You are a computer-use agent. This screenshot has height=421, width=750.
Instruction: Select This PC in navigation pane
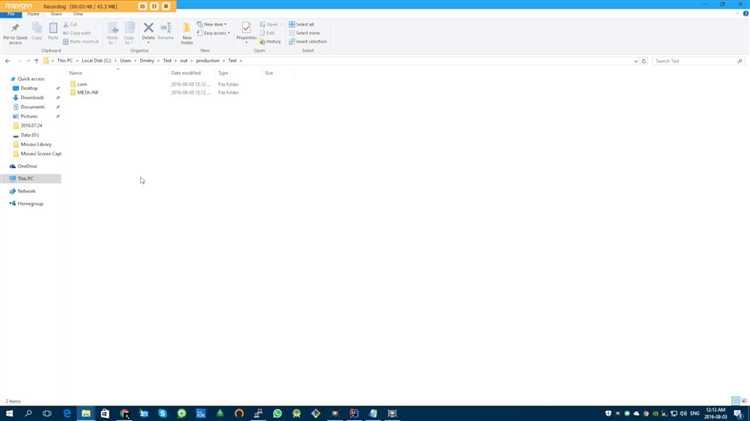click(x=31, y=178)
